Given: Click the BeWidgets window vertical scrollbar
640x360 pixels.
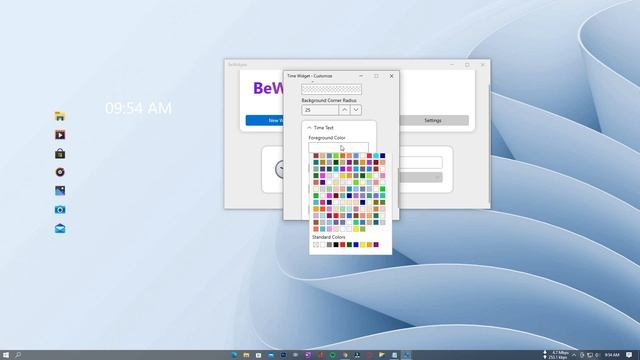Looking at the screenshot, I should point(489,143).
